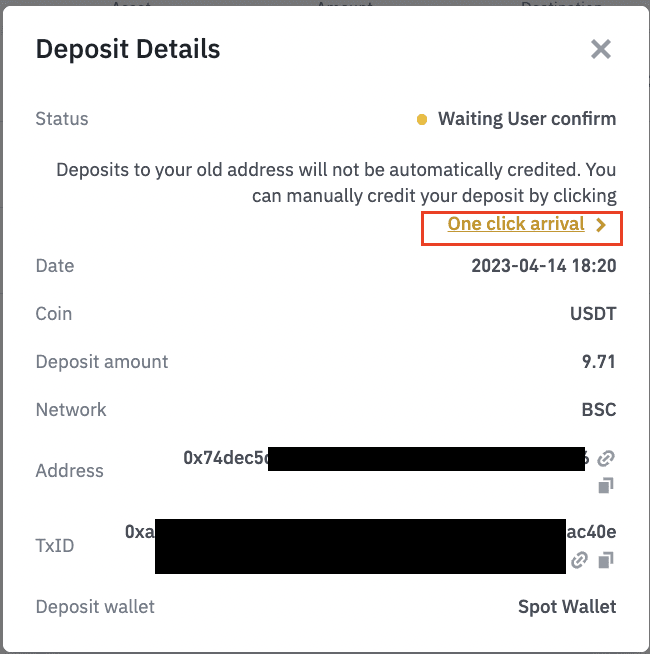This screenshot has width=650, height=654.
Task: Click the Deposit wallet label
Action: [95, 607]
